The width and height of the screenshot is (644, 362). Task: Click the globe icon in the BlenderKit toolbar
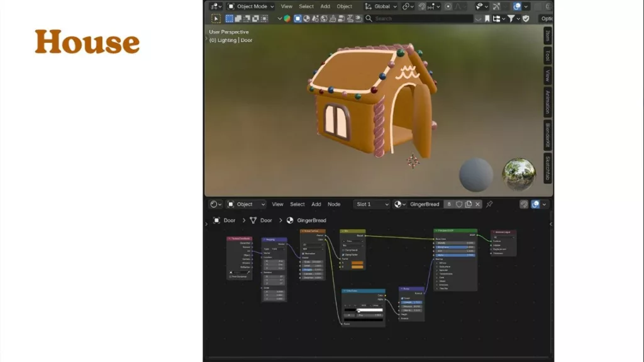click(324, 18)
